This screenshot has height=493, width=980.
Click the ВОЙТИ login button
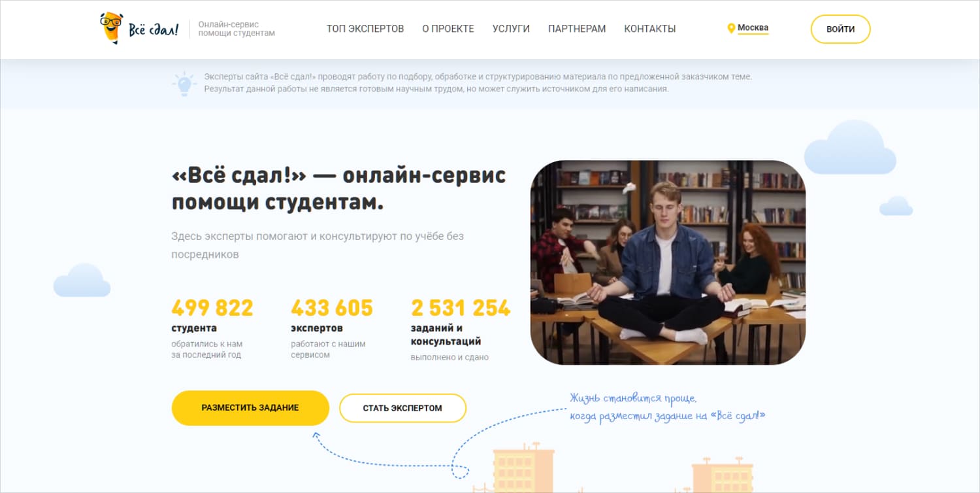click(840, 29)
